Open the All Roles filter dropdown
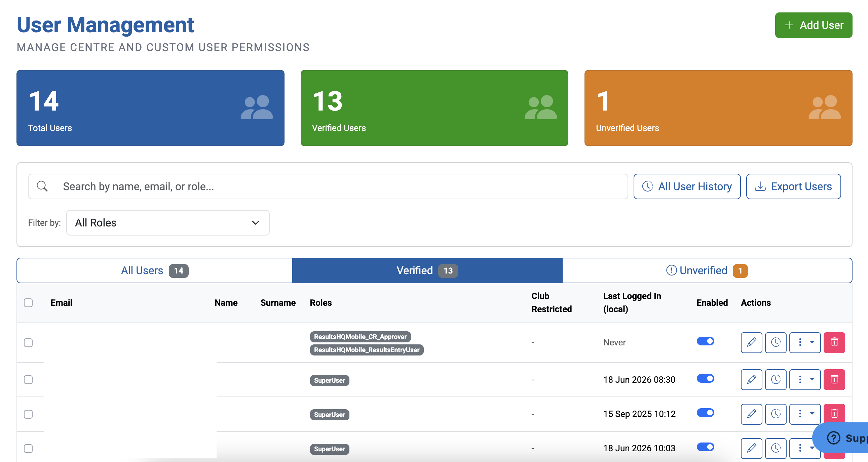 (168, 222)
